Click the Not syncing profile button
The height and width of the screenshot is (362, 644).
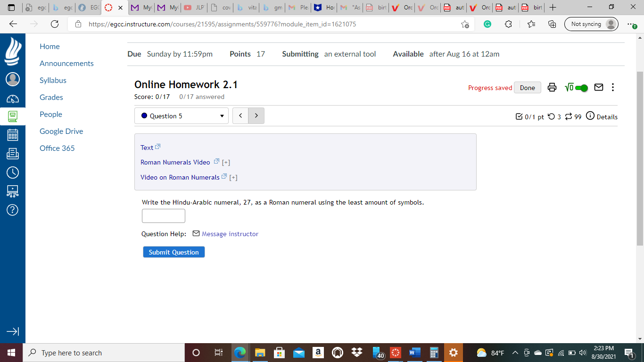[591, 24]
